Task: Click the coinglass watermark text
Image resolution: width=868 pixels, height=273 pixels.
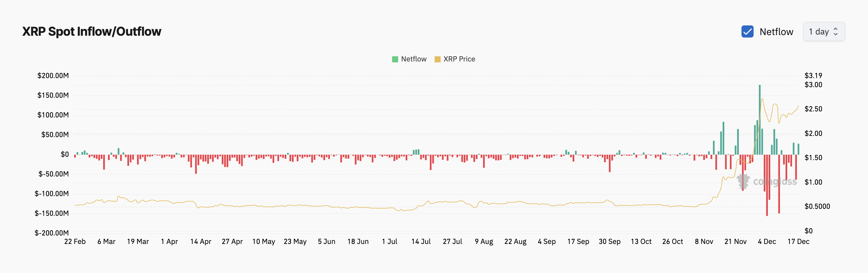Action: point(775,182)
